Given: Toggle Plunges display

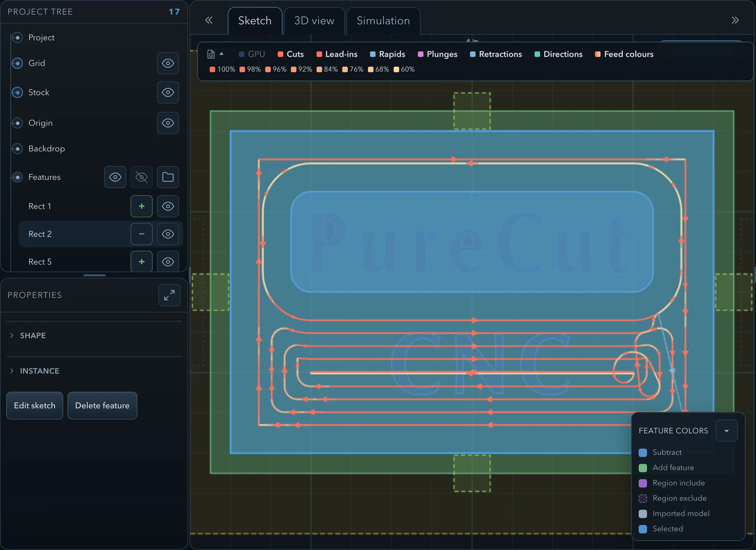Looking at the screenshot, I should click(x=438, y=54).
